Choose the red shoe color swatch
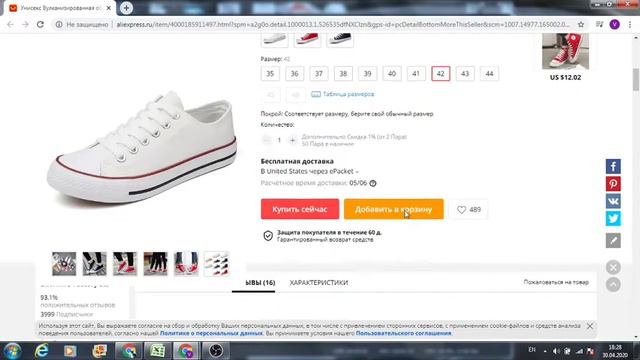Viewport: 640px width, 360px height. point(307,40)
